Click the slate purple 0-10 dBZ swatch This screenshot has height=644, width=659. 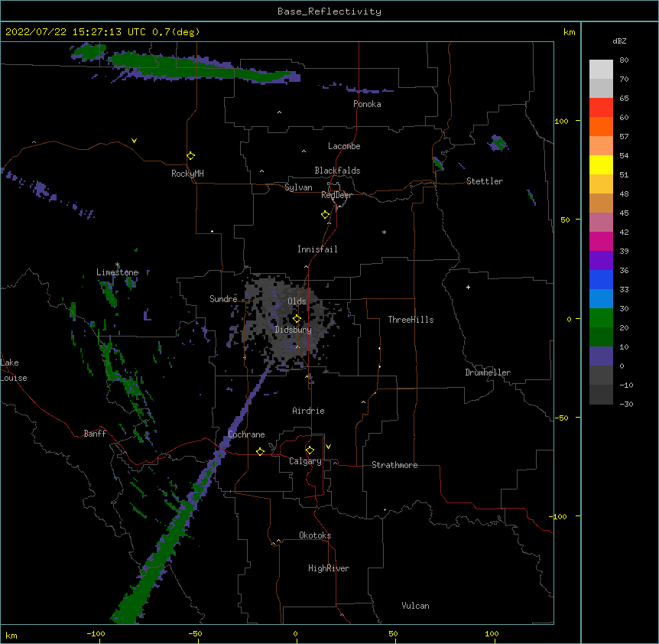[601, 356]
